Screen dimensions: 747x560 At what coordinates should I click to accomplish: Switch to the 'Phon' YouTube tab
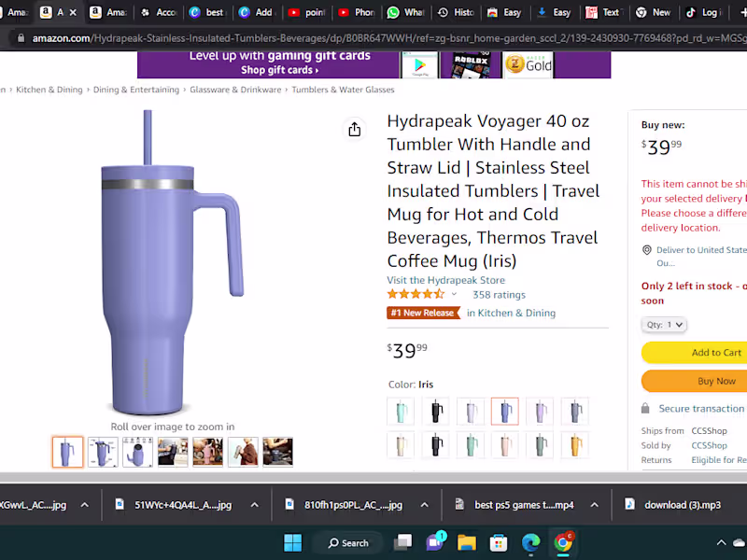click(356, 12)
